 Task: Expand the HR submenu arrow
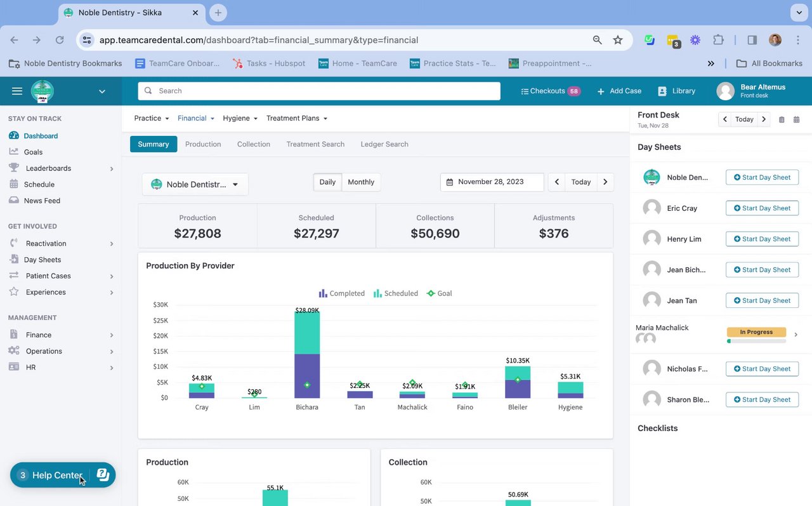112,368
